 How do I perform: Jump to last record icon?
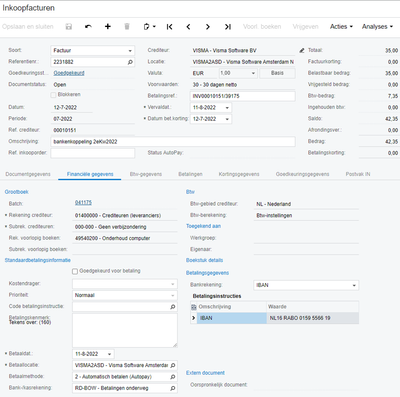click(x=228, y=27)
